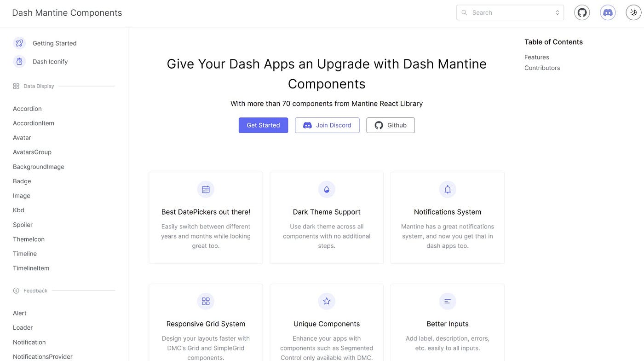The width and height of the screenshot is (644, 361).
Task: Click the Data Display section label
Action: [39, 86]
